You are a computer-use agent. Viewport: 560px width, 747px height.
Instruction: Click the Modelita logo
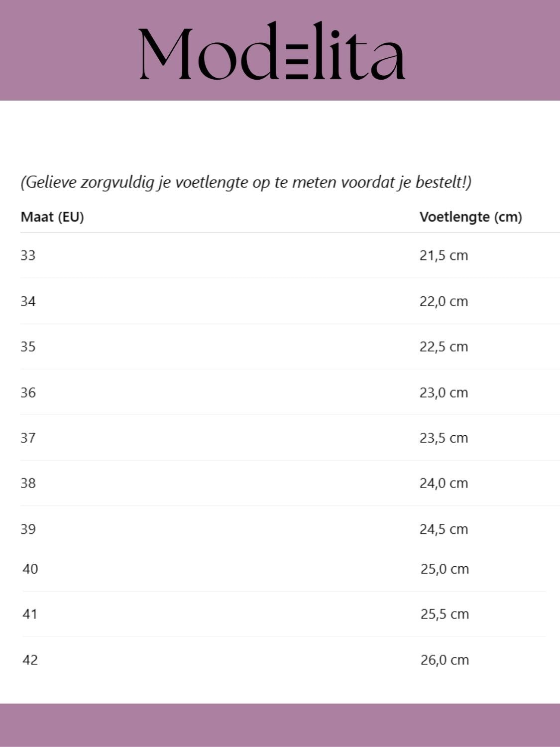tap(272, 50)
